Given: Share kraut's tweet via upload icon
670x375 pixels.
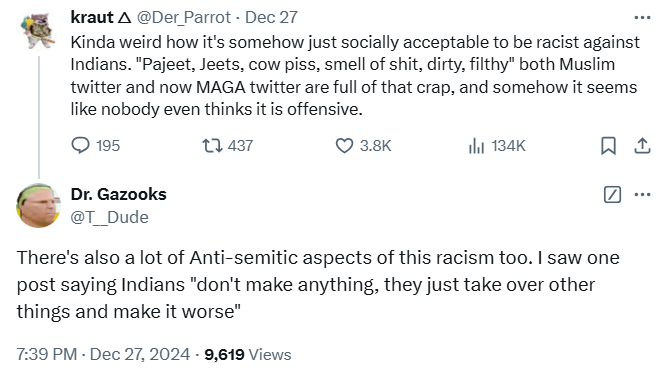Looking at the screenshot, I should [642, 146].
